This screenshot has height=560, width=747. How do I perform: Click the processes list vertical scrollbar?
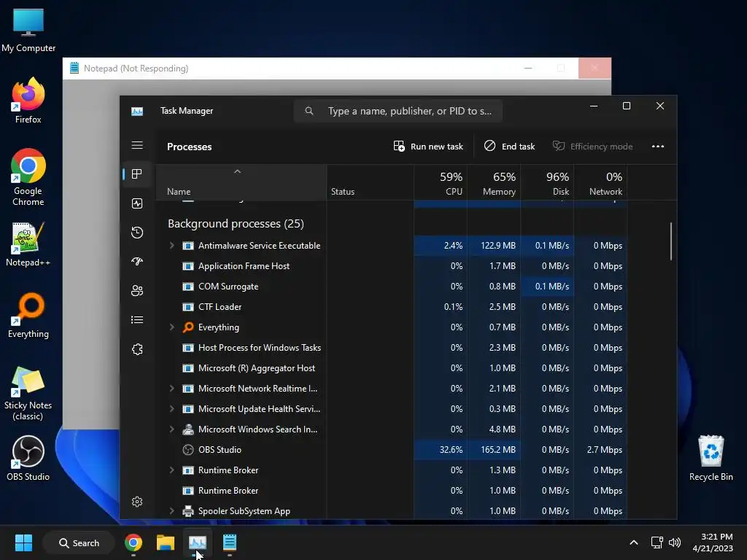671,241
